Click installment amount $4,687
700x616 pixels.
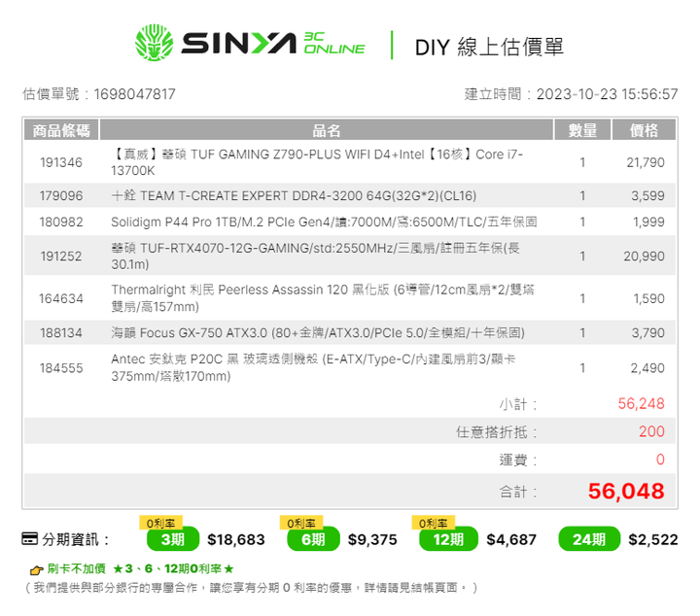click(x=511, y=539)
